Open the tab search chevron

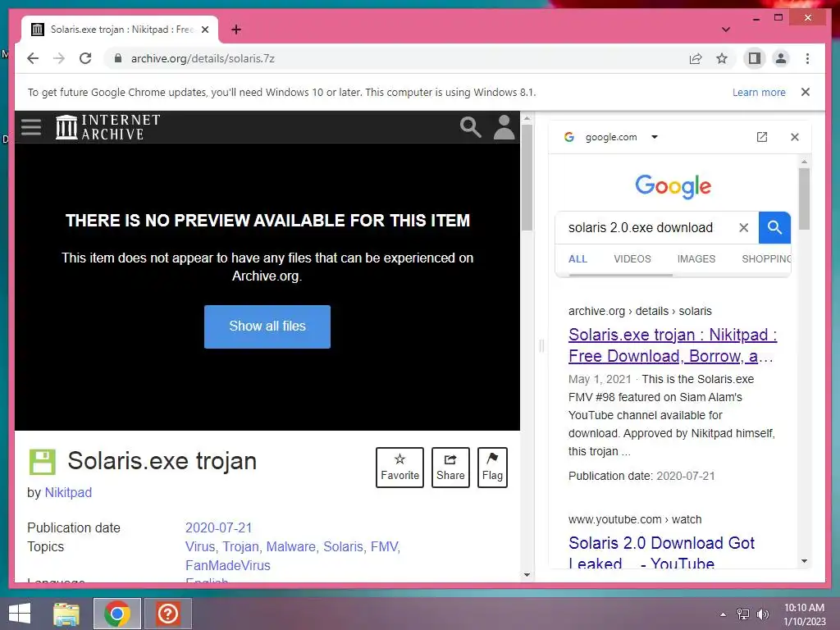[726, 30]
